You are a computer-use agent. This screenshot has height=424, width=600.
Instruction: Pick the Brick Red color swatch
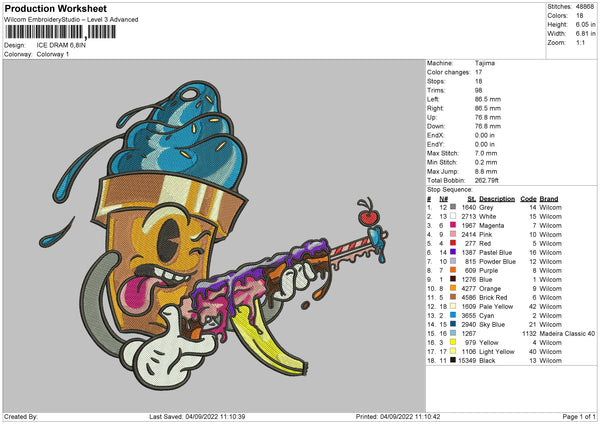[x=453, y=297]
